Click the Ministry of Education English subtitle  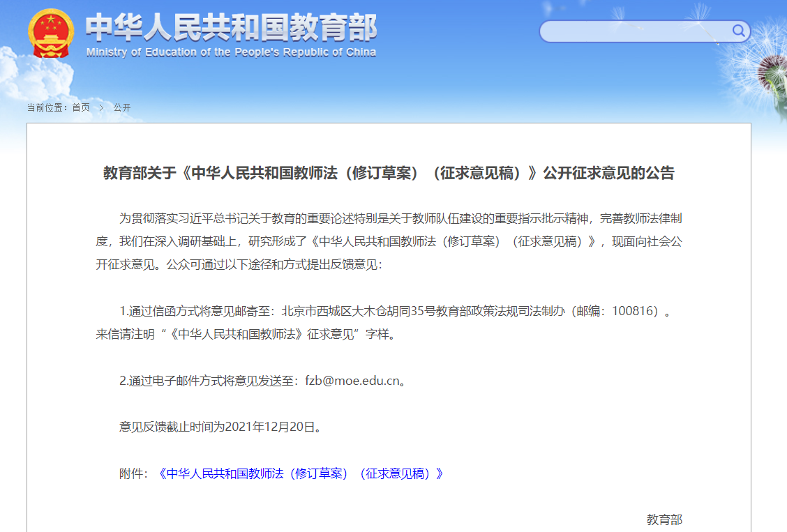(231, 52)
